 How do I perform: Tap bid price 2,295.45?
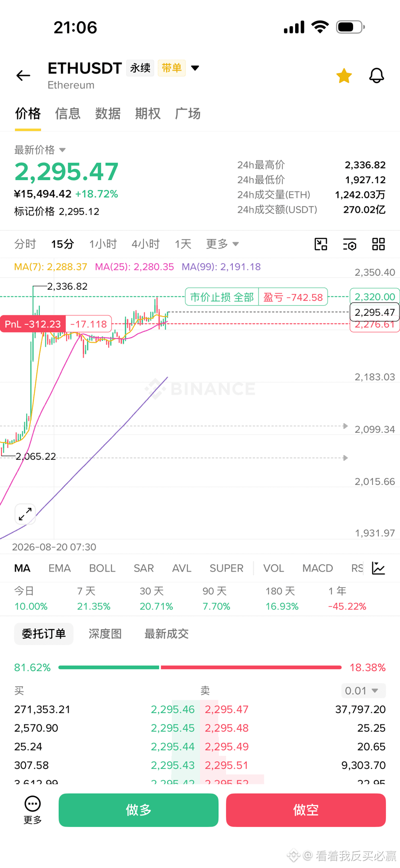172,728
